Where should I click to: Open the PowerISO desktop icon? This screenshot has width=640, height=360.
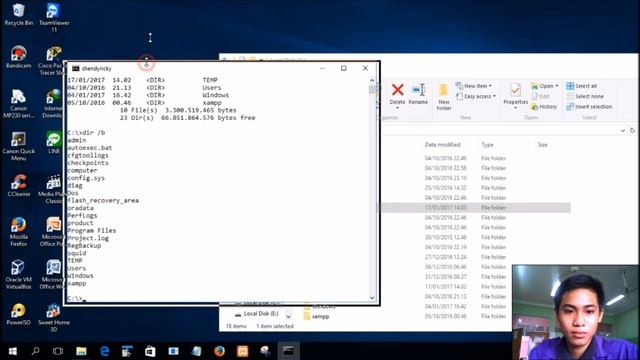tap(18, 314)
